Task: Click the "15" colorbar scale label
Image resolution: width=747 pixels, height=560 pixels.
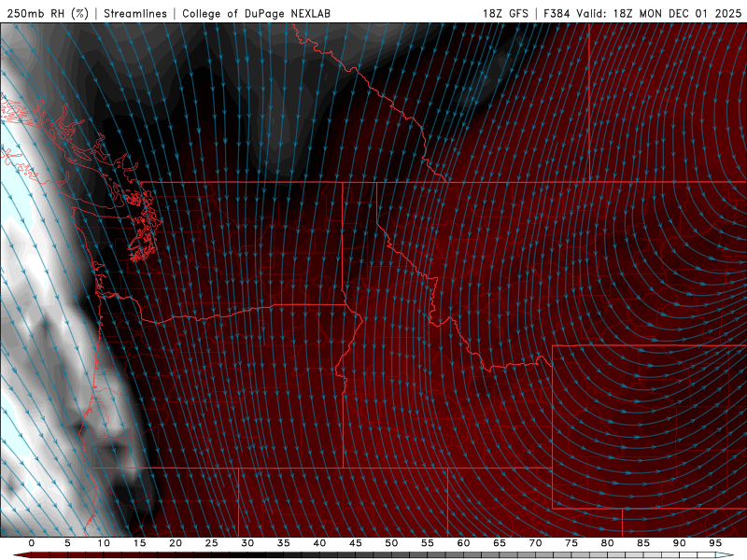Action: (x=139, y=543)
